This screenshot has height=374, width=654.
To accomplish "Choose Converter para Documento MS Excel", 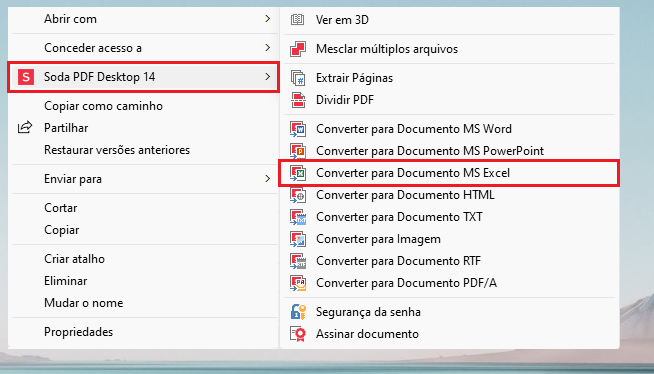I will coord(450,173).
